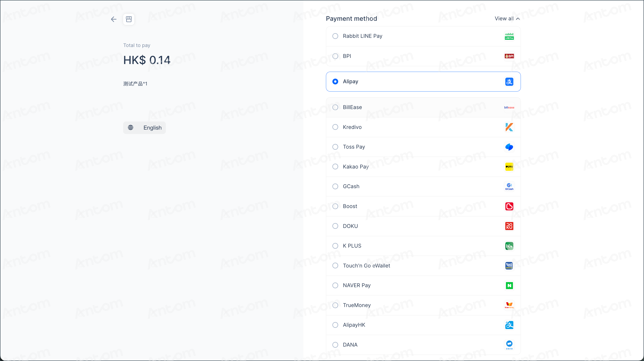Click the Touch'n Go eWallet label
This screenshot has width=644, height=361.
366,266
